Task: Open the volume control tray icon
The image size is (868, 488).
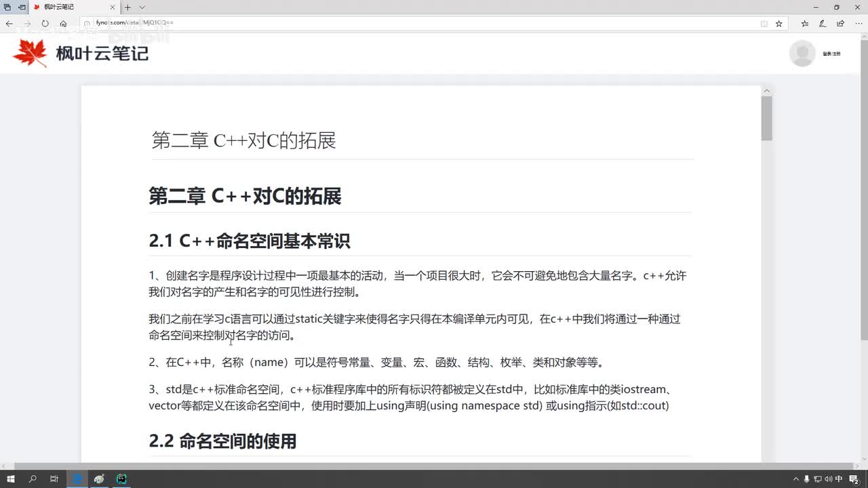Action: [828, 479]
